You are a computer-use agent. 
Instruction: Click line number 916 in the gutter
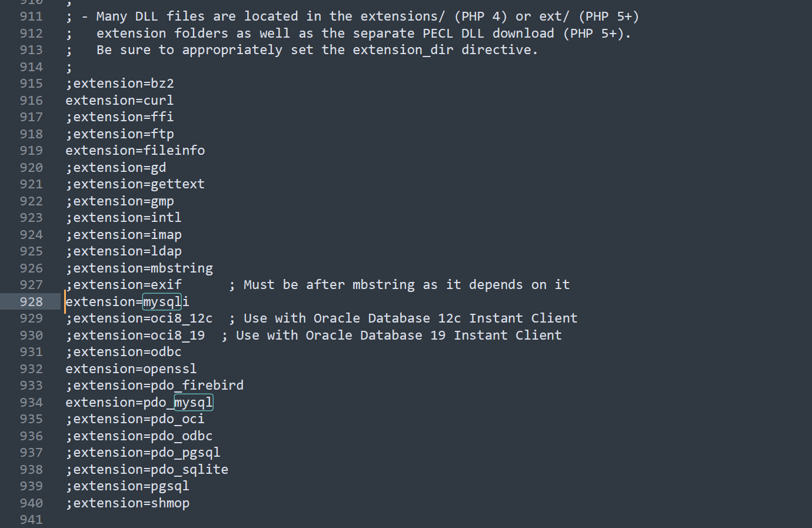31,101
